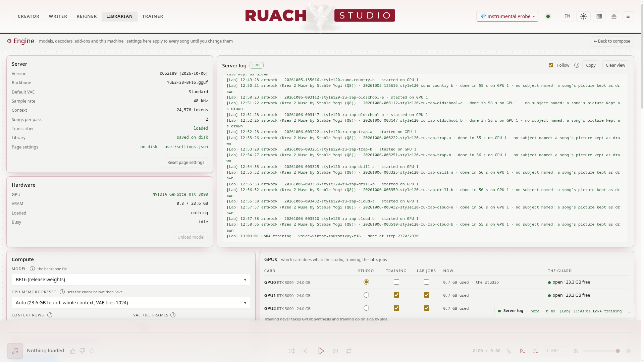The width and height of the screenshot is (644, 362).
Task: Select GPU1 studio radio button
Action: click(366, 295)
